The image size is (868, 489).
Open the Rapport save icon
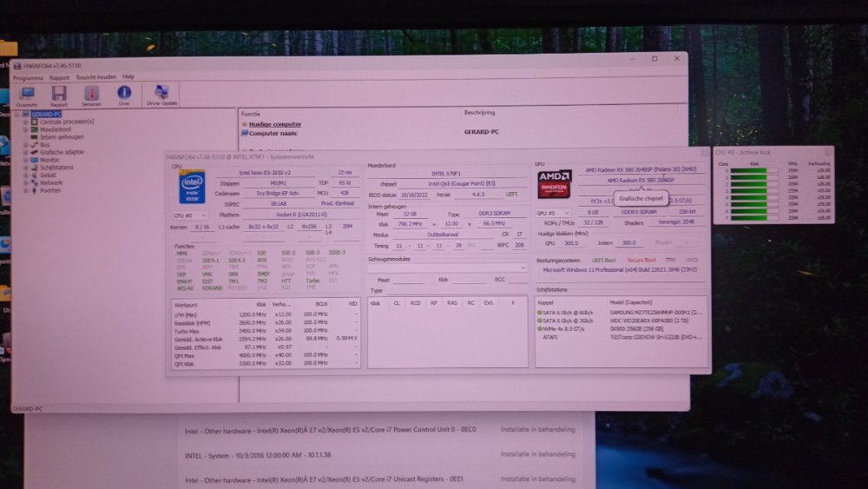pyautogui.click(x=59, y=95)
